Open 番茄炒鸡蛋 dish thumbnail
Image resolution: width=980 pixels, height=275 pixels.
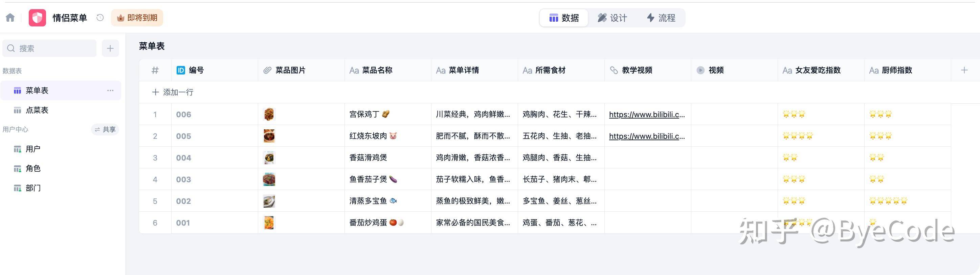269,223
